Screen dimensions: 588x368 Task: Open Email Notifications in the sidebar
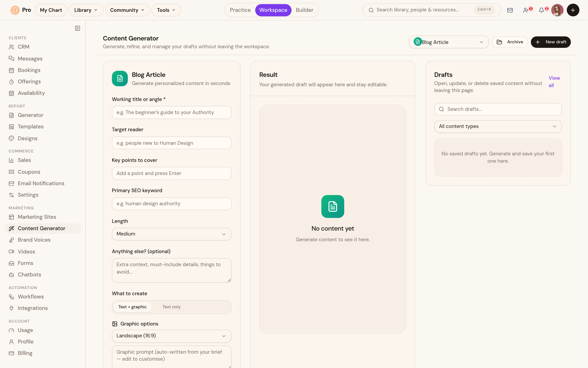click(x=43, y=183)
